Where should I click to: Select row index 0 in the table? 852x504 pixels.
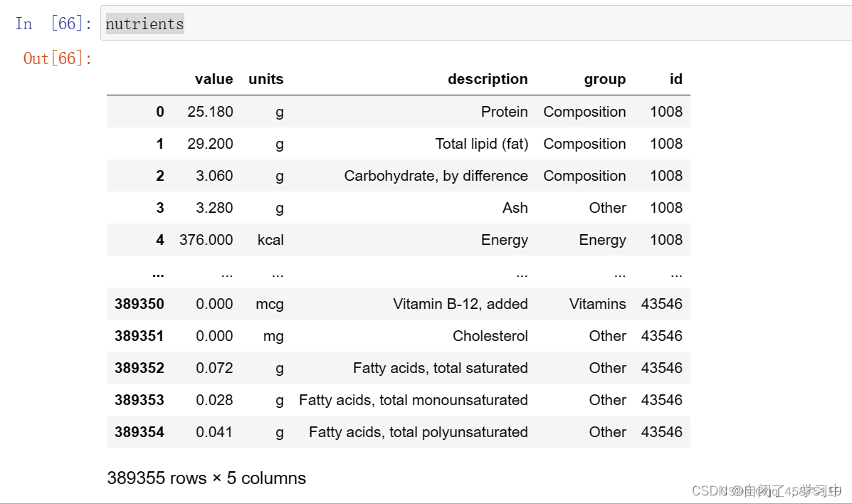pos(160,112)
